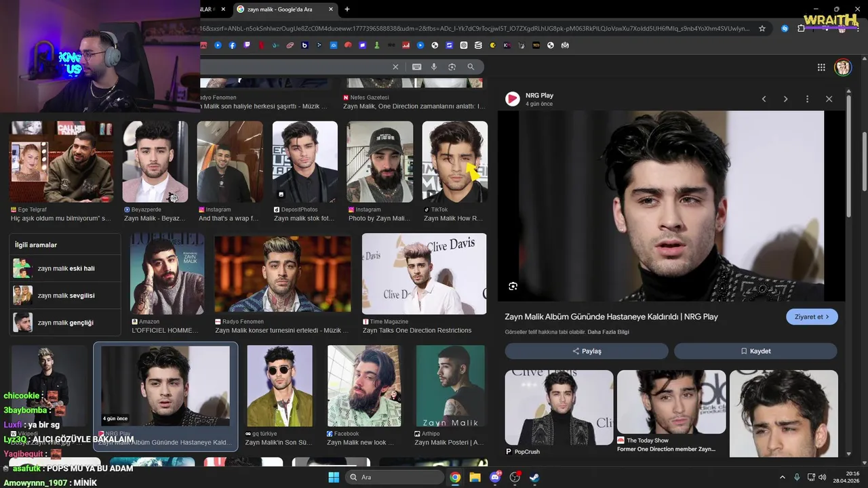The width and height of the screenshot is (868, 488).
Task: Open the Ege Telgraf image result
Action: pyautogui.click(x=62, y=161)
